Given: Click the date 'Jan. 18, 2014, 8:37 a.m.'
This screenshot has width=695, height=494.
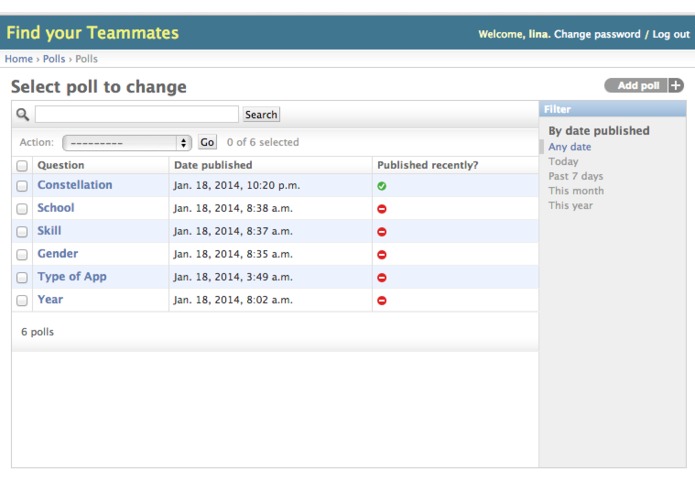Looking at the screenshot, I should click(x=233, y=231).
